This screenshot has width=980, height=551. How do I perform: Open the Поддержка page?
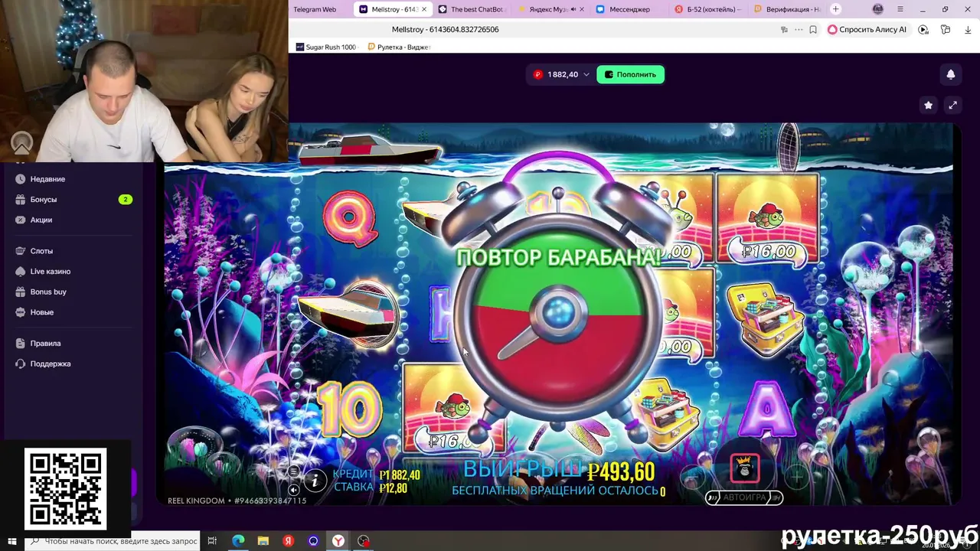[x=50, y=364]
